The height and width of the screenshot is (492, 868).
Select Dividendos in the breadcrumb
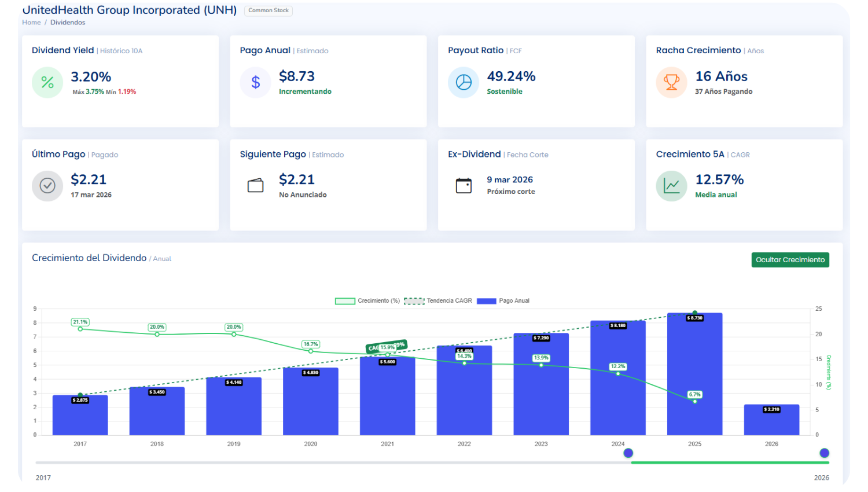click(68, 22)
